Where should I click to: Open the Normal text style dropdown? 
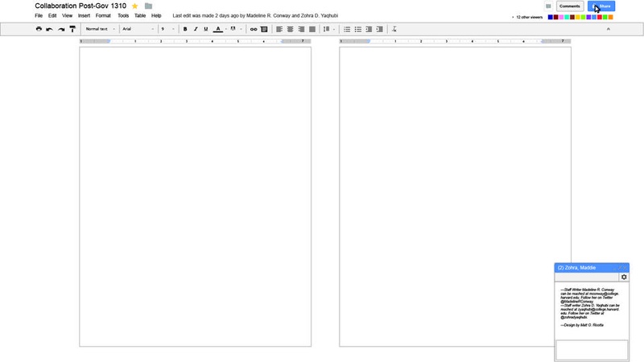100,29
